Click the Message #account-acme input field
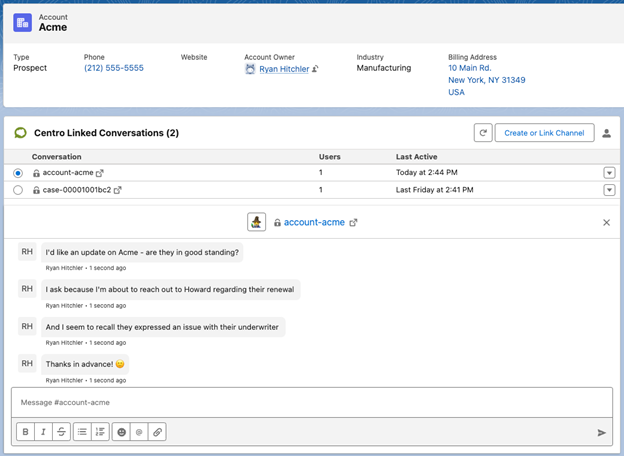Image resolution: width=624 pixels, height=456 pixels. click(x=312, y=403)
